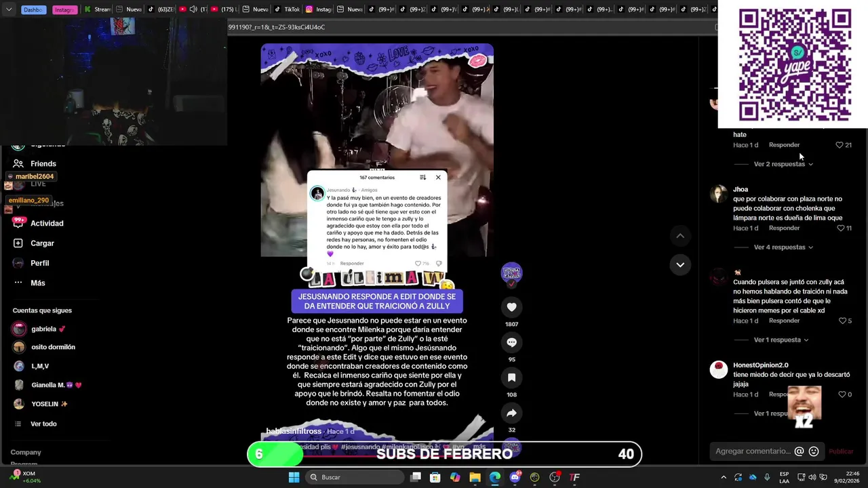Open Microsoft Store from the taskbar
Image resolution: width=868 pixels, height=488 pixels.
click(435, 477)
